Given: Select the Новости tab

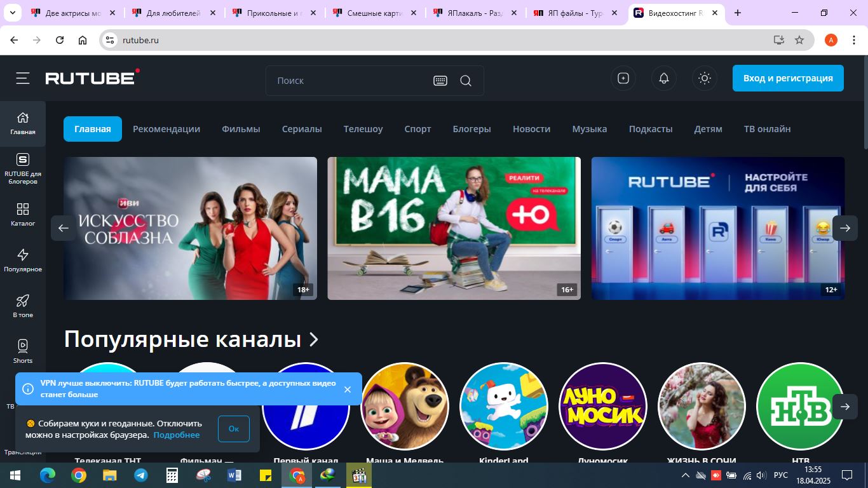Looking at the screenshot, I should coord(531,129).
